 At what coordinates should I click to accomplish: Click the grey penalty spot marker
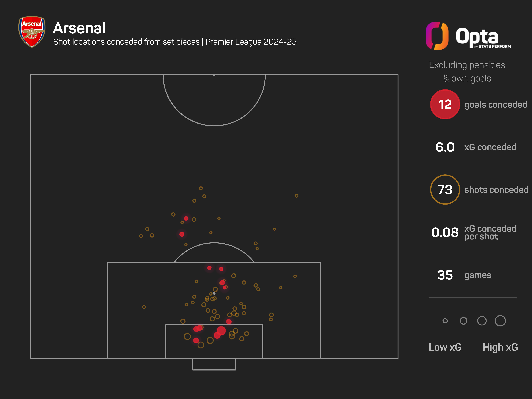[214, 293]
